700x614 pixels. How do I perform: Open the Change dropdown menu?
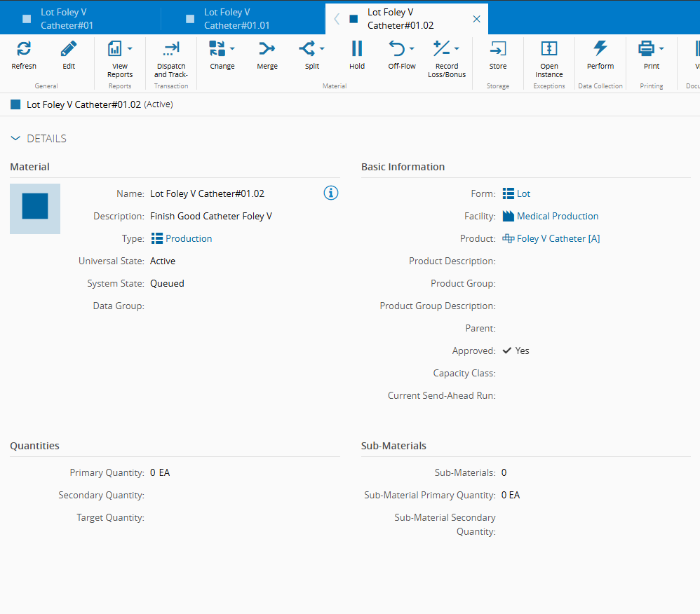click(x=232, y=49)
